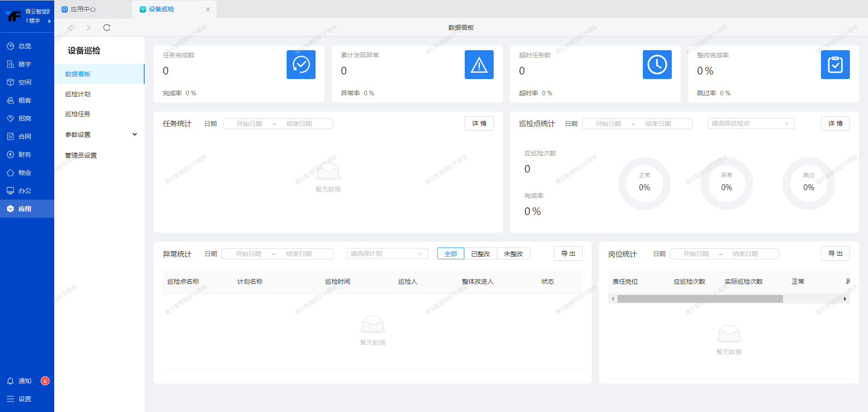The height and width of the screenshot is (412, 868).
Task: Open the 请选择计划 dropdown
Action: pos(387,253)
